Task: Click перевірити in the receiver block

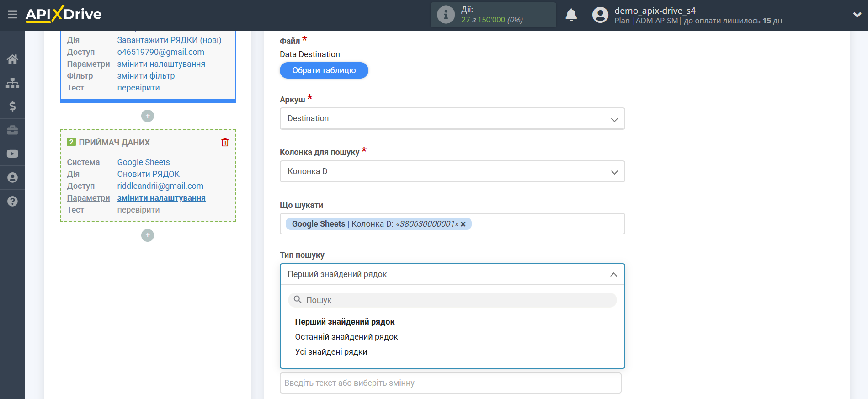Action: pyautogui.click(x=138, y=210)
